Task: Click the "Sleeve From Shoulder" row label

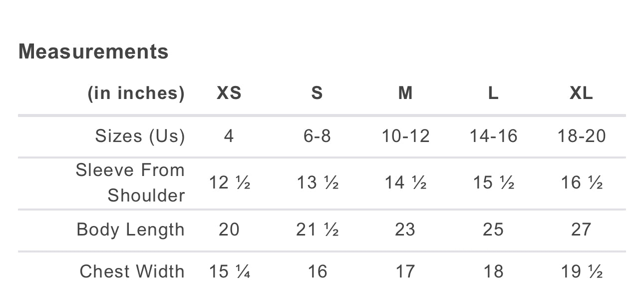Action: point(131,182)
